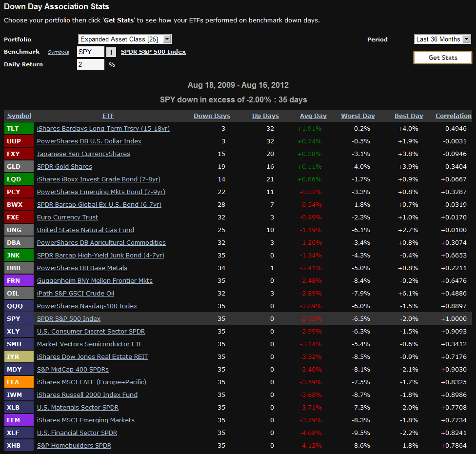Viewport: 476px width, 454px height.
Task: Open Guggenheim BNY Mellon Frontier Mkts link
Action: (95, 281)
